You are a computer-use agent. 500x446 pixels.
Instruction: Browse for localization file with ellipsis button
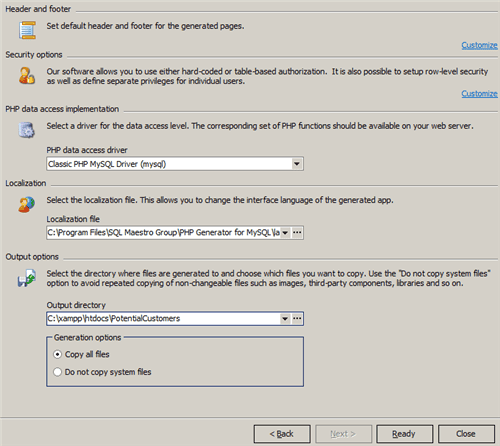297,232
